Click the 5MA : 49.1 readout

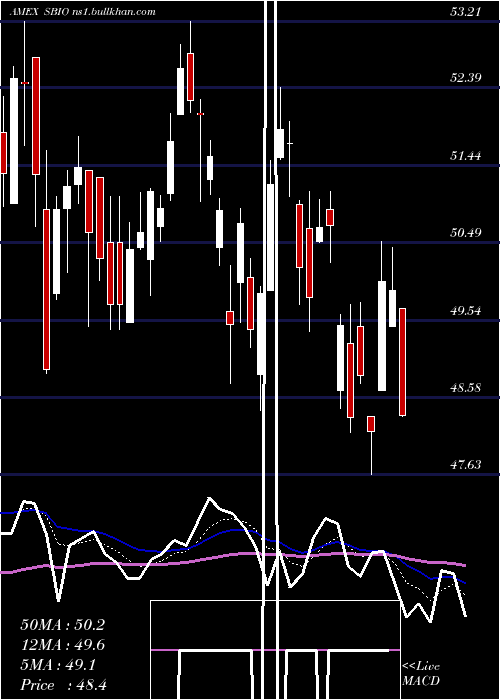[58, 665]
